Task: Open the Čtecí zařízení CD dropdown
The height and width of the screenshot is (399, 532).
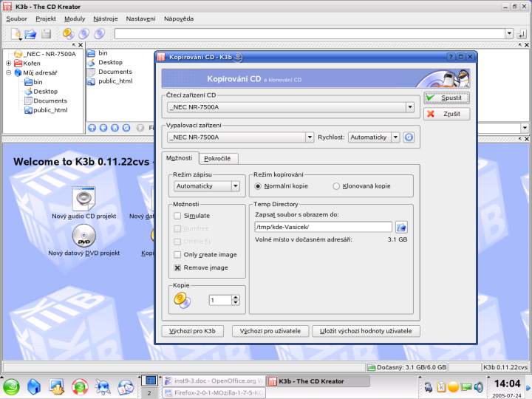Action: coord(410,107)
